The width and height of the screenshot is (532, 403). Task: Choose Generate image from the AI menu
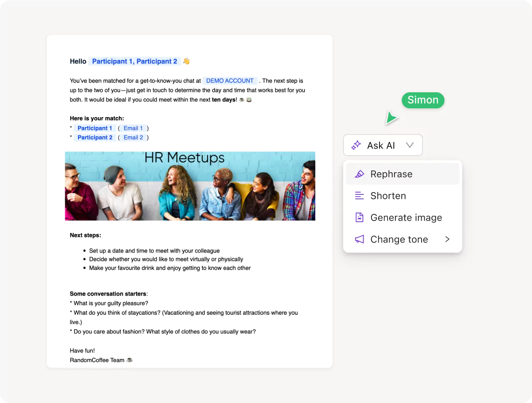[403, 217]
